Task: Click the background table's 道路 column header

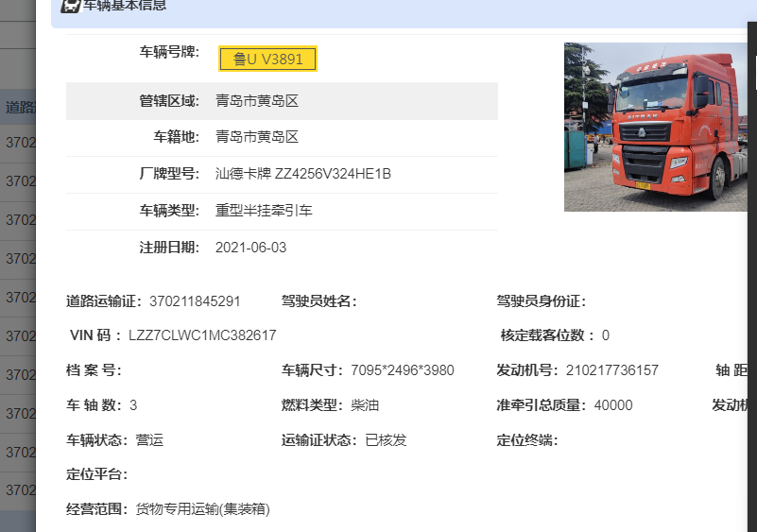Action: pyautogui.click(x=18, y=107)
